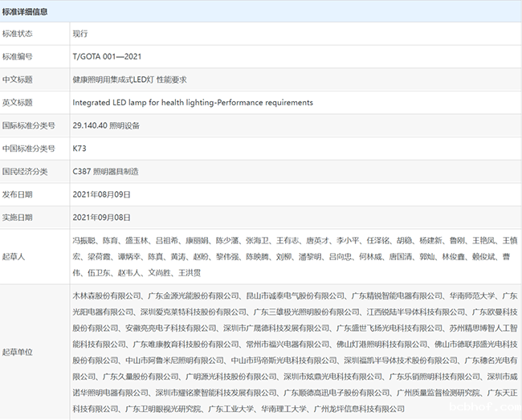Click the implementation date 2021年09月08日
522x420 pixels.
coord(101,218)
